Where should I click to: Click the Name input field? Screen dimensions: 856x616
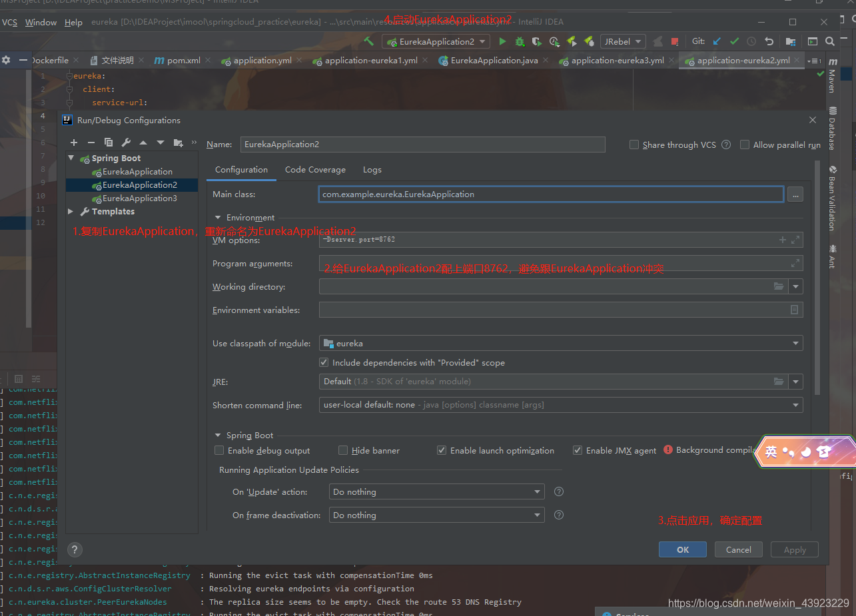[x=422, y=144]
